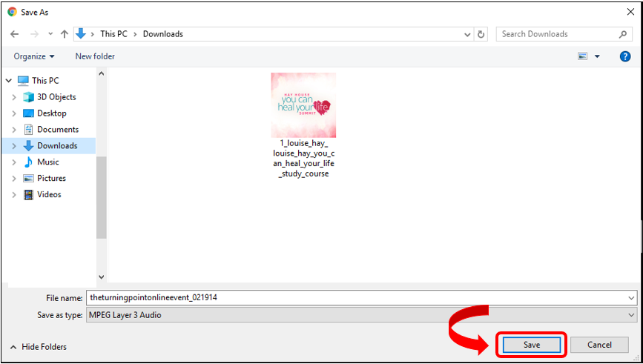Expand the 3D Objects tree node

[x=13, y=97]
